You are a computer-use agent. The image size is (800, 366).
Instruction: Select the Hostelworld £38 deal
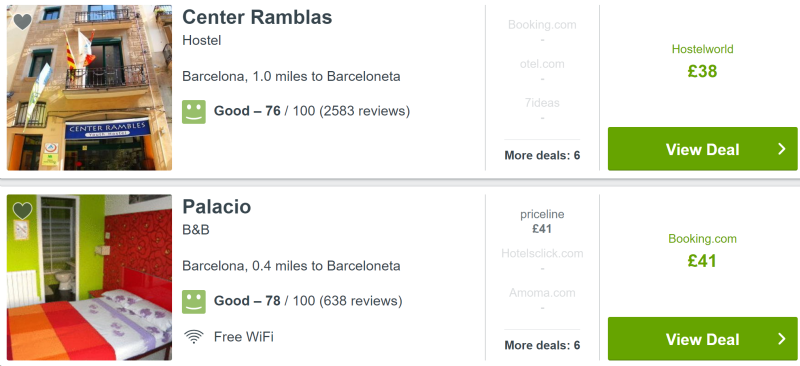(x=703, y=62)
